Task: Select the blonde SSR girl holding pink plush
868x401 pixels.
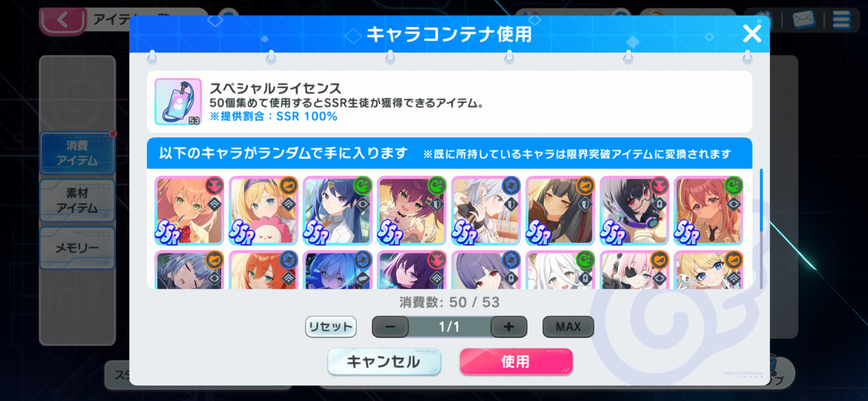Action: (x=263, y=211)
